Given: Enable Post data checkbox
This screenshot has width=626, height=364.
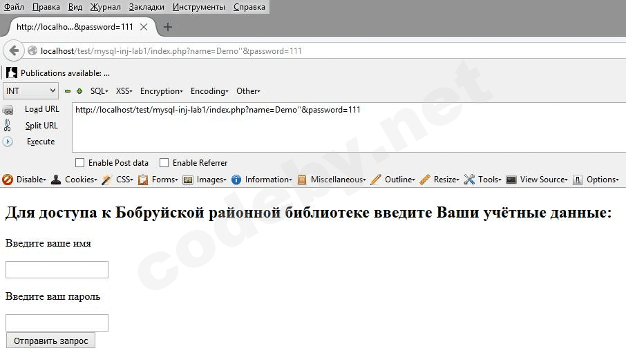Looking at the screenshot, I should tap(80, 163).
